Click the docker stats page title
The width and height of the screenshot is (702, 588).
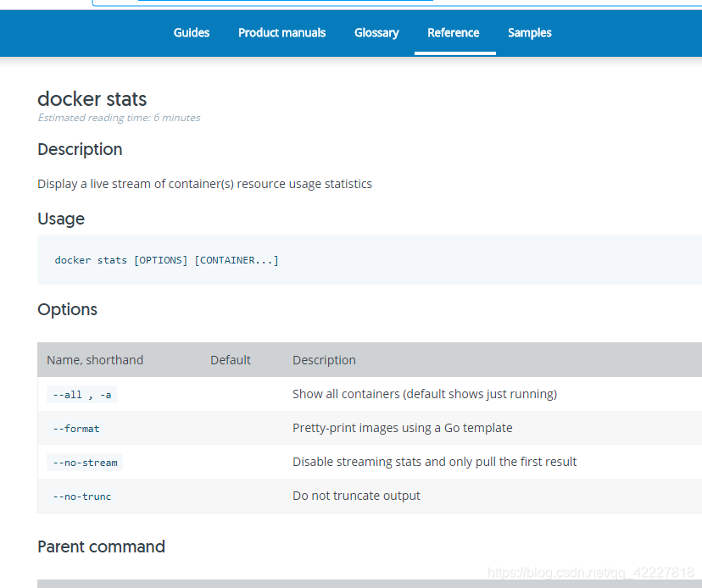pyautogui.click(x=92, y=99)
